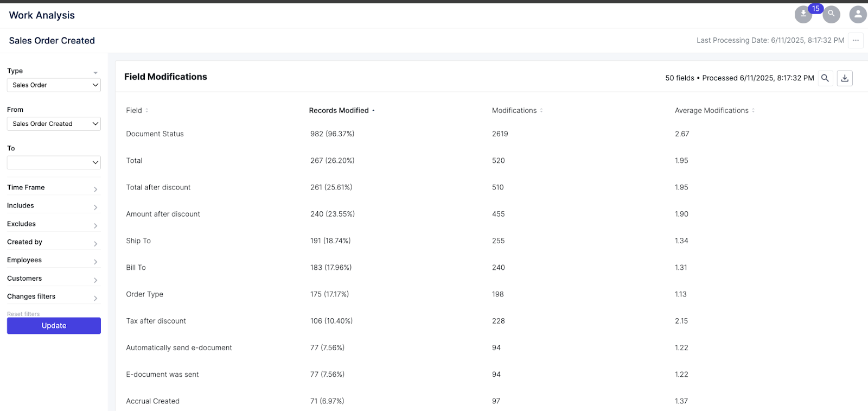Click the 1.13 average modifications value
The image size is (868, 411).
tap(681, 294)
